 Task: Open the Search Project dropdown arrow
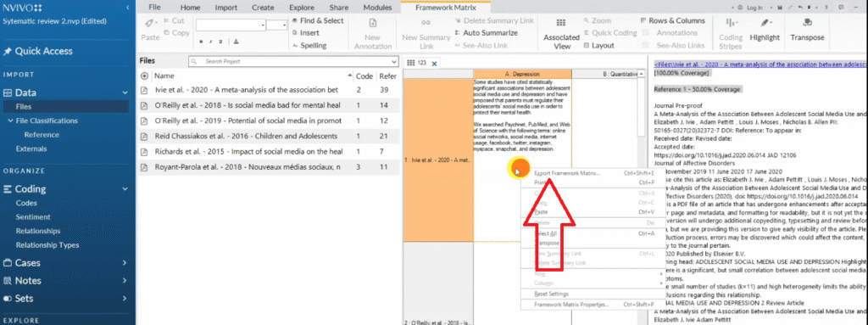point(393,62)
